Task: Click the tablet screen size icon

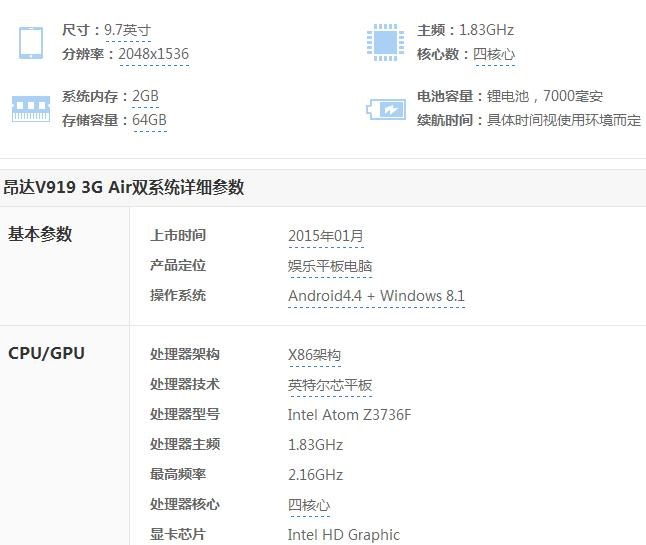Action: point(31,42)
